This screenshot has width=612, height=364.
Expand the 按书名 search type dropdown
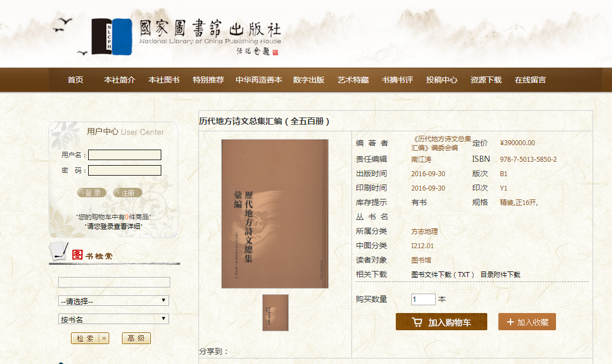pyautogui.click(x=114, y=319)
